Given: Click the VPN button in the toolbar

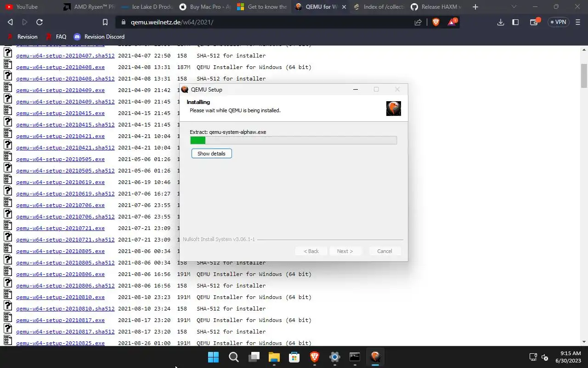Looking at the screenshot, I should pos(558,22).
